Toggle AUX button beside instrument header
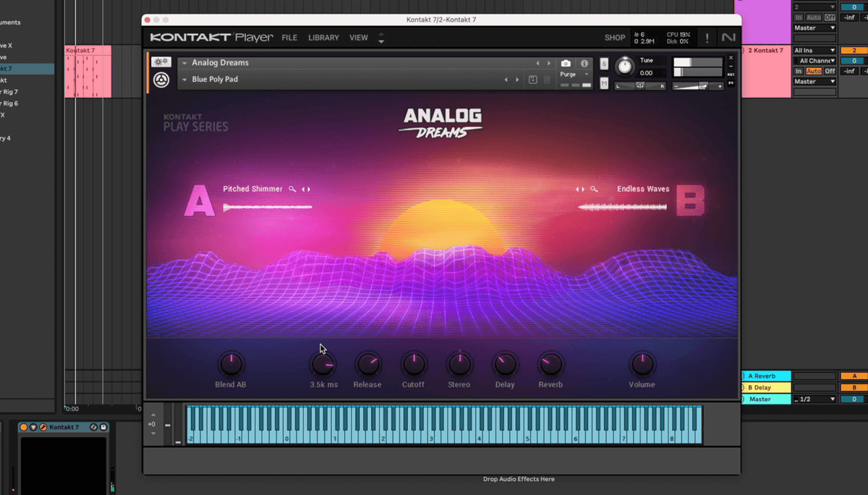Image resolution: width=868 pixels, height=495 pixels. (731, 75)
